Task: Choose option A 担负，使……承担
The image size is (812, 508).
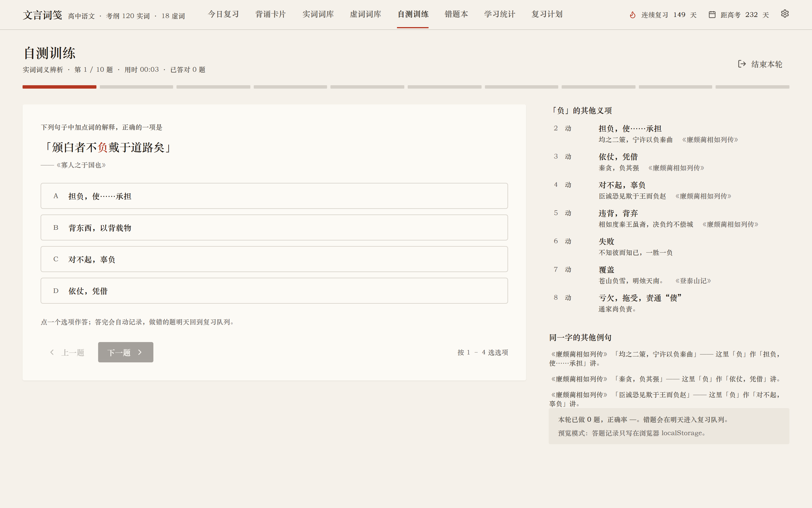Action: 274,196
